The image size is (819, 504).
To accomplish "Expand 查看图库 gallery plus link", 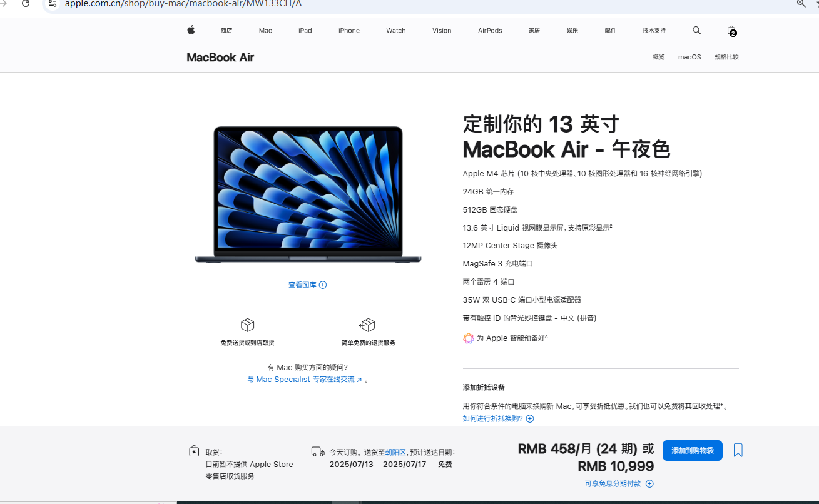I will tap(308, 285).
